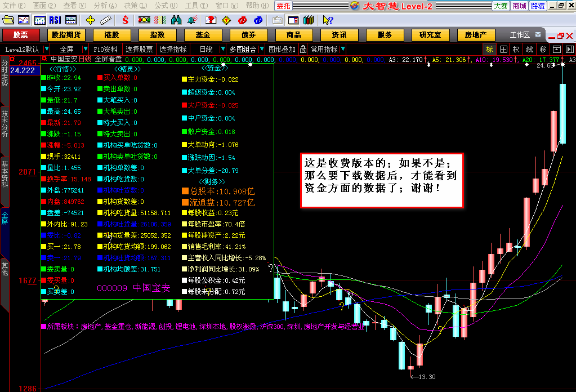Viewport: 576px width, 392px height.
Task: Open the binoculars search tool
Action: [x=176, y=20]
